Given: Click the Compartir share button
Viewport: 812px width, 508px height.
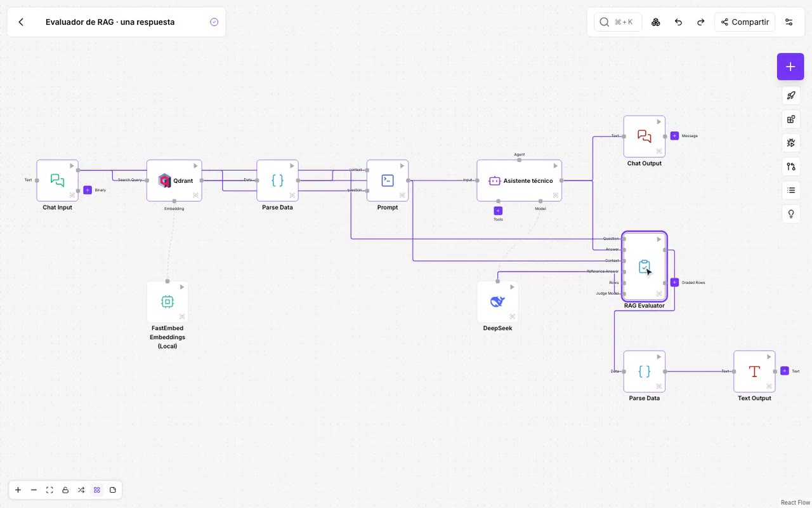Looking at the screenshot, I should coord(745,22).
